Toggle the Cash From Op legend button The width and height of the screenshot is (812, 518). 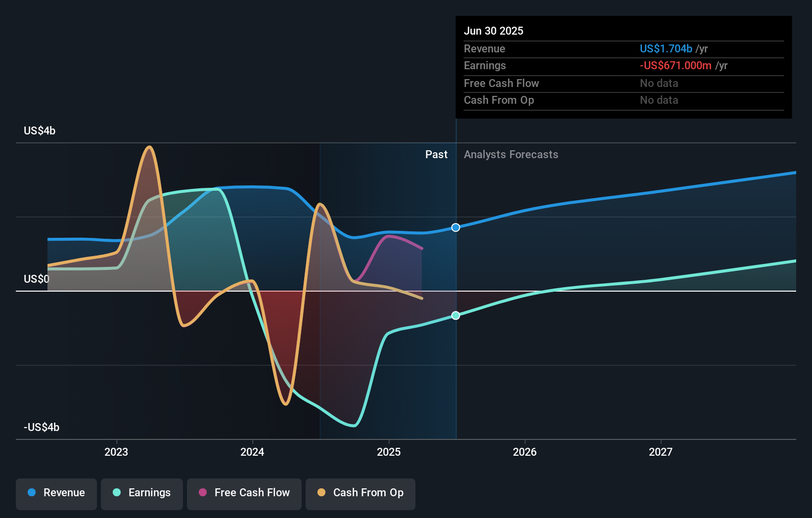click(361, 494)
